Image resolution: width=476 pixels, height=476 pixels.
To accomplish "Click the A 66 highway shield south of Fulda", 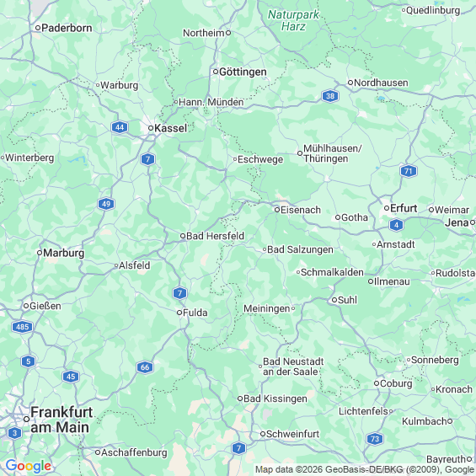I will [145, 367].
